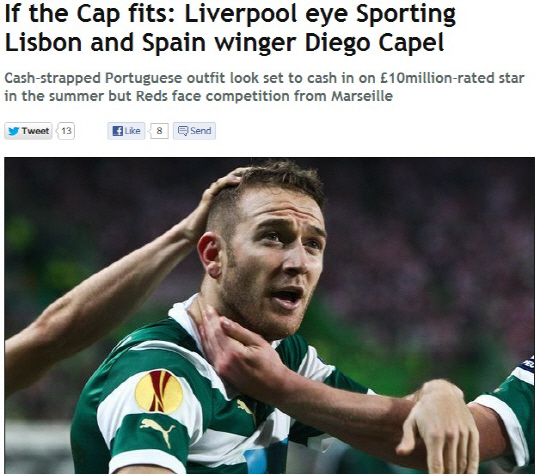Click the Europa League badge on sleeve
Image resolution: width=540 pixels, height=474 pixels.
click(159, 391)
